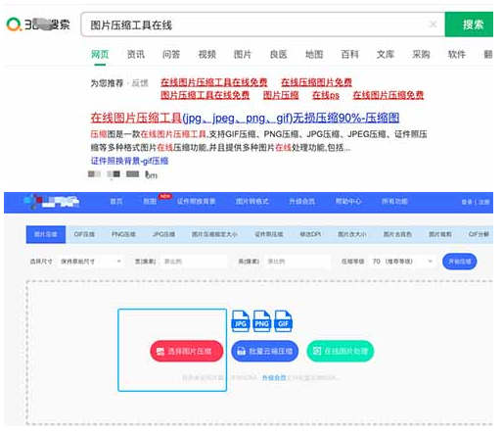
Task: Click the green 在线图片处理 button
Action: click(341, 351)
